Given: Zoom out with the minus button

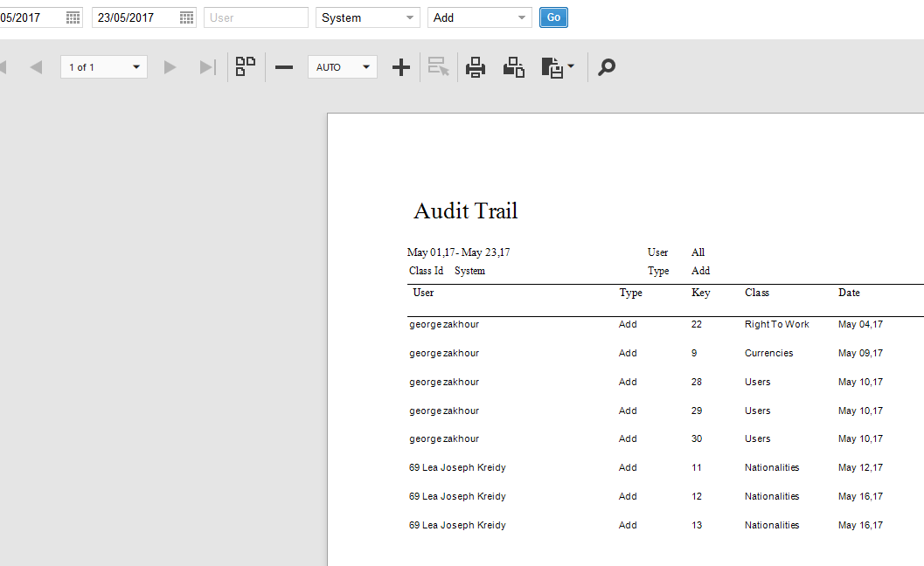Looking at the screenshot, I should pyautogui.click(x=284, y=67).
